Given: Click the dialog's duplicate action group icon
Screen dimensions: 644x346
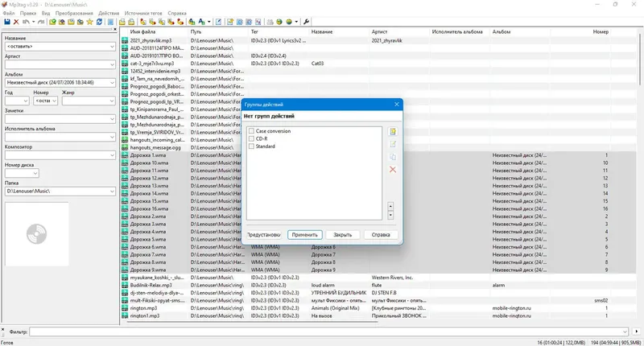Looking at the screenshot, I should [x=393, y=157].
